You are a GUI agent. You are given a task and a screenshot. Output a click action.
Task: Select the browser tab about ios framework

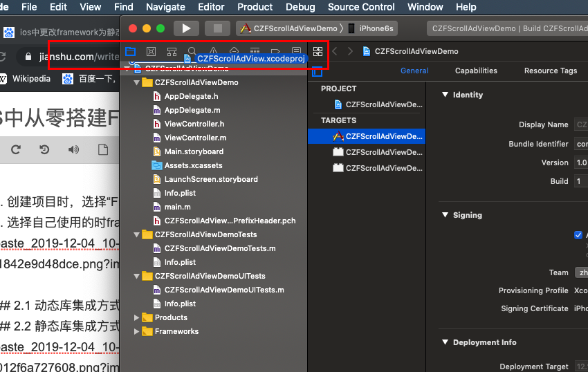coord(62,32)
